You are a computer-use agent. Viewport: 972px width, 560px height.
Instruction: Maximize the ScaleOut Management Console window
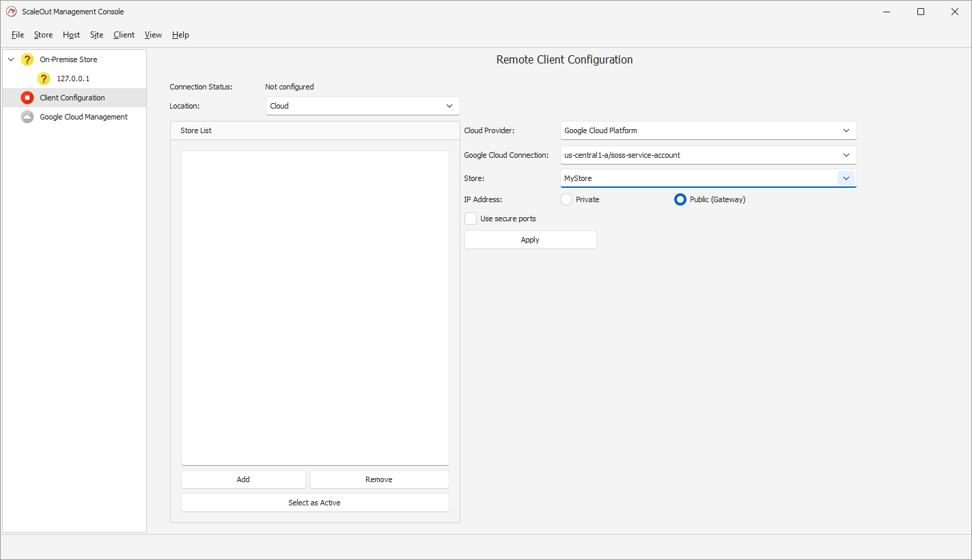coord(921,12)
